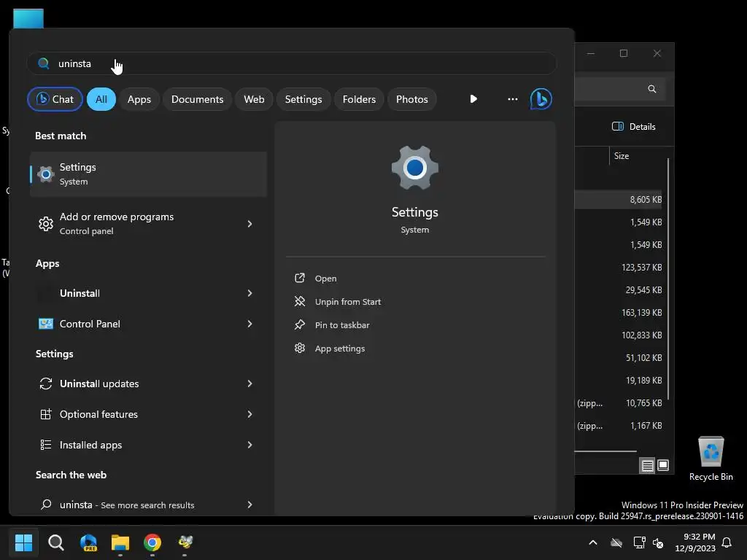Expand the Installed apps chevron
747x560 pixels.
249,445
